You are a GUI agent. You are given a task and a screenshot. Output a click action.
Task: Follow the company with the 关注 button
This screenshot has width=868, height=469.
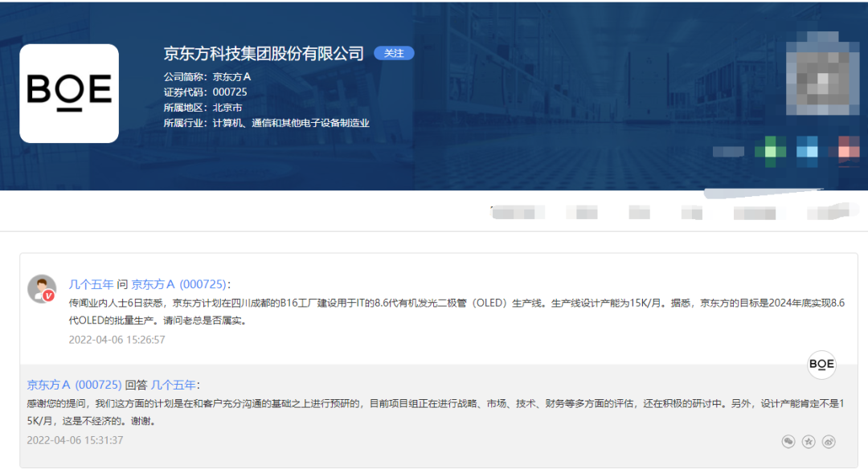pyautogui.click(x=394, y=53)
